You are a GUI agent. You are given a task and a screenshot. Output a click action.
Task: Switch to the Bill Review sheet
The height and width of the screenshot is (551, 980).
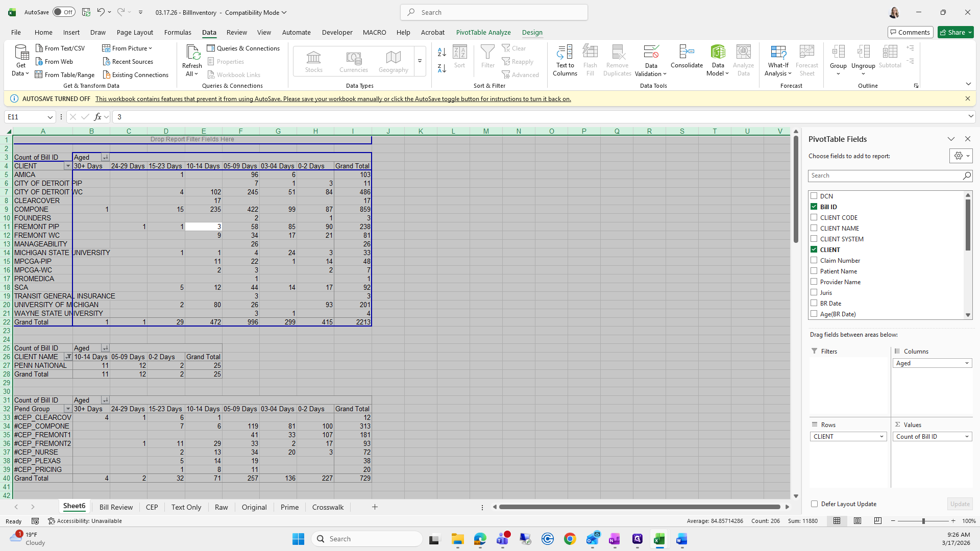[x=116, y=507]
